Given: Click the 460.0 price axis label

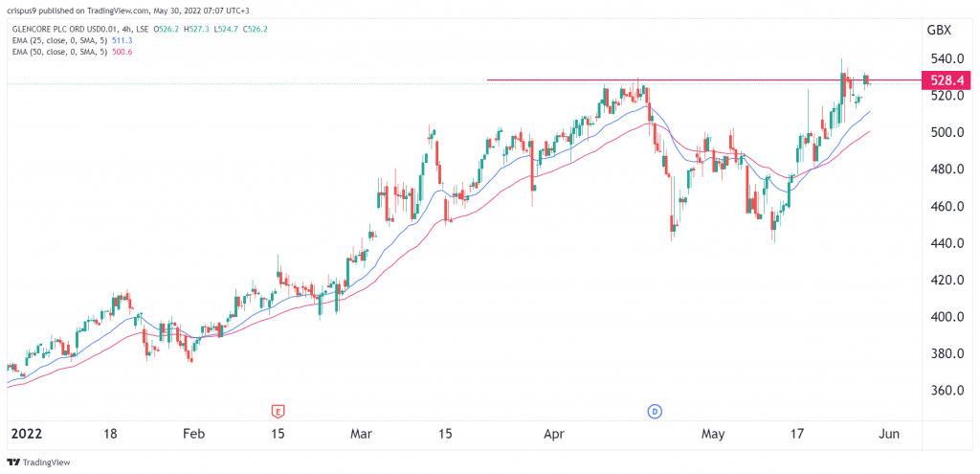Looking at the screenshot, I should click(946, 207).
